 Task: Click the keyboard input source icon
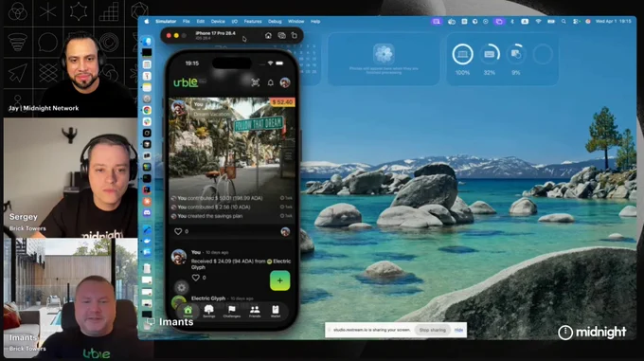(x=525, y=22)
